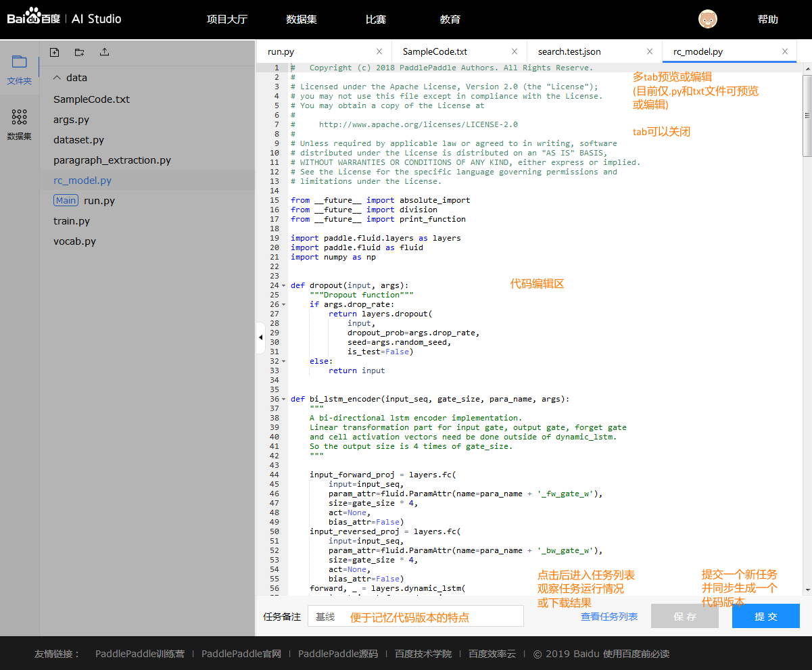Open SampleCode.txt in the file tree
Viewport: 812px width, 670px height.
coord(91,99)
